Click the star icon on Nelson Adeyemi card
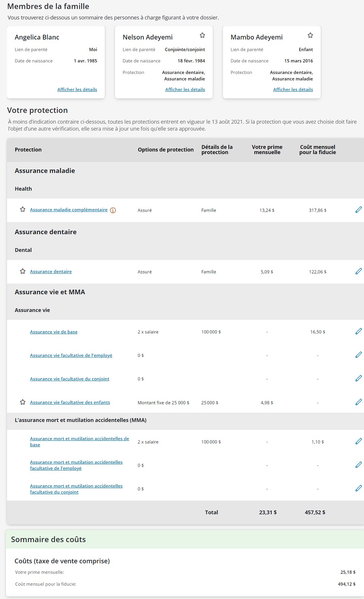This screenshot has width=364, height=599. click(x=202, y=35)
